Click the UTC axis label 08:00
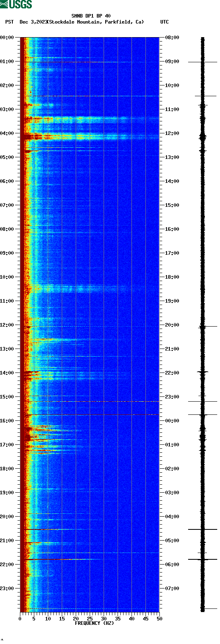The image size is (220, 644). click(172, 38)
